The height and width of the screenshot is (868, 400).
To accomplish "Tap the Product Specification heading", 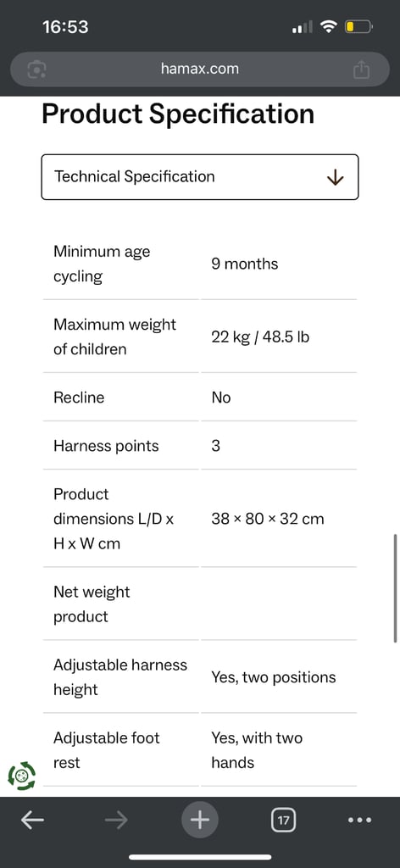I will [178, 114].
